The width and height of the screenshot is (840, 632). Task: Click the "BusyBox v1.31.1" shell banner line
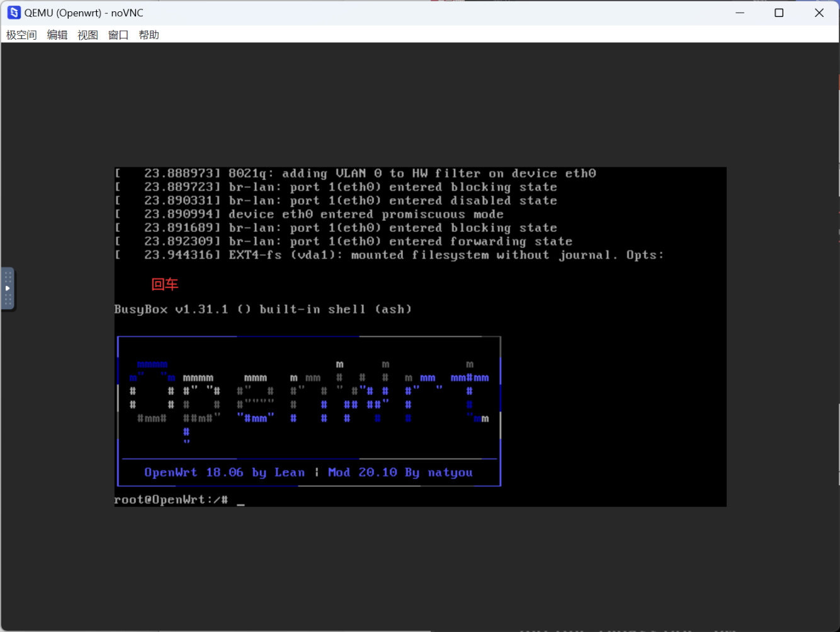[263, 309]
